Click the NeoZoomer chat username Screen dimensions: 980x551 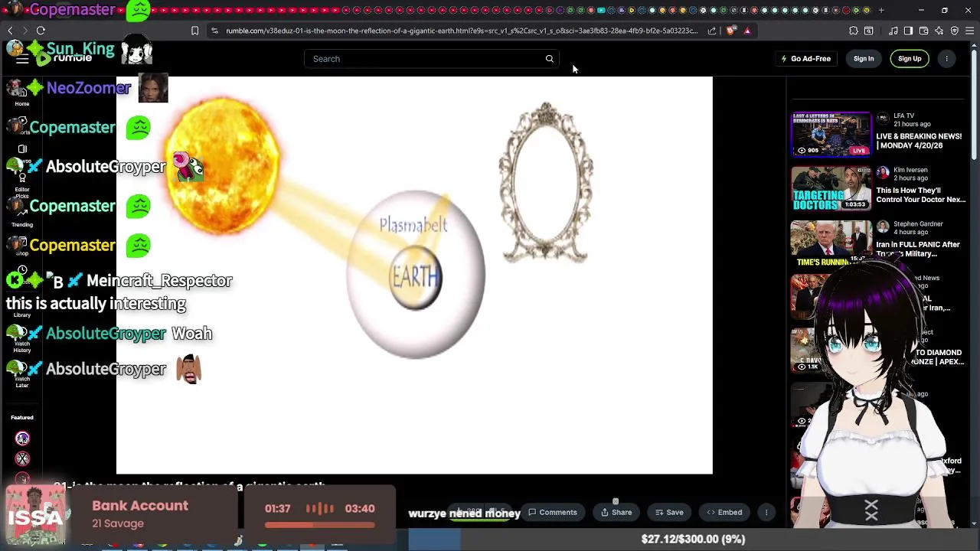click(x=89, y=88)
